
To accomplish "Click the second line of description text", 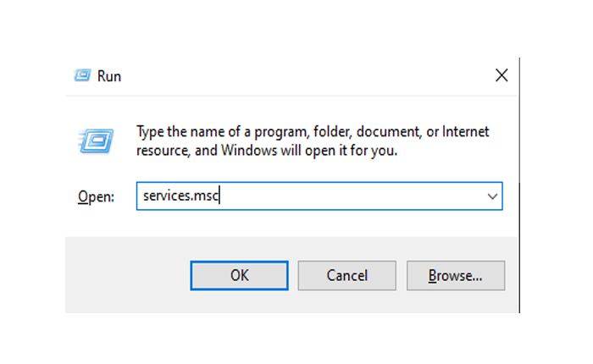I will [267, 151].
